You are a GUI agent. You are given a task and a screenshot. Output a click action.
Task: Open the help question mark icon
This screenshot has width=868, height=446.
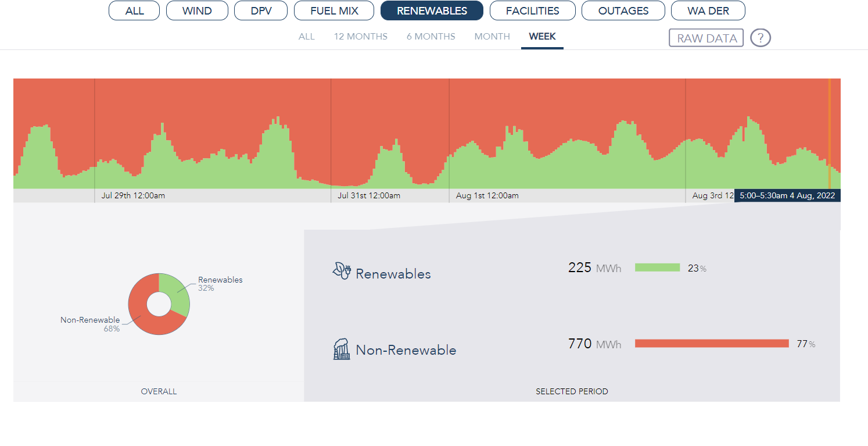point(760,38)
